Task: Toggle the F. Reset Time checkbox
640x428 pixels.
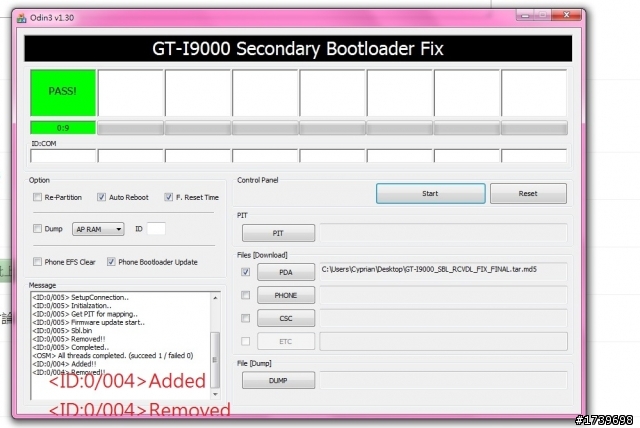Action: point(169,197)
